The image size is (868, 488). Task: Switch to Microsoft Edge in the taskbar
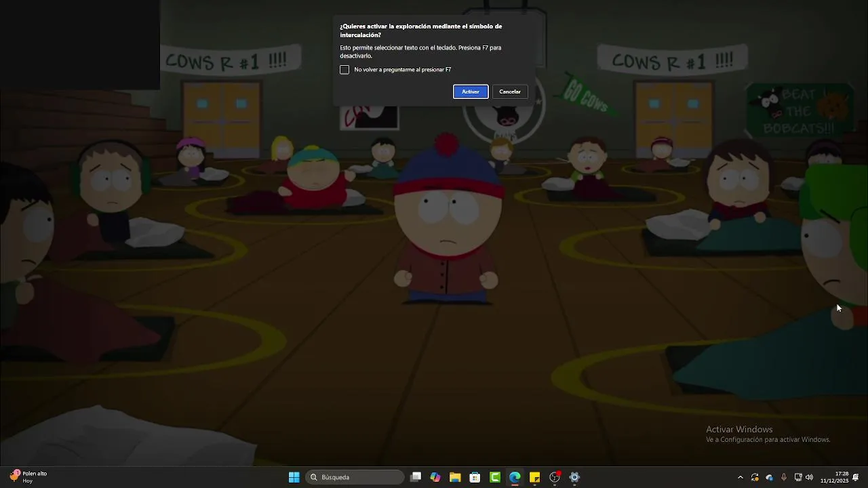coord(515,477)
